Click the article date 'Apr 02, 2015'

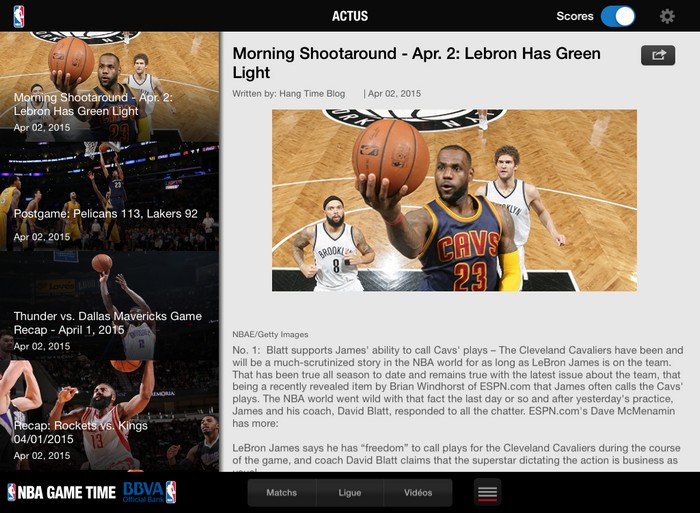395,94
